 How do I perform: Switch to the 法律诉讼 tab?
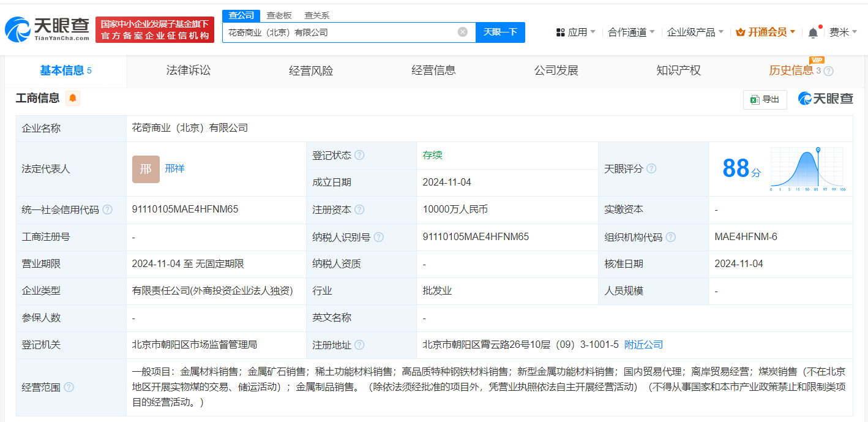coord(189,70)
